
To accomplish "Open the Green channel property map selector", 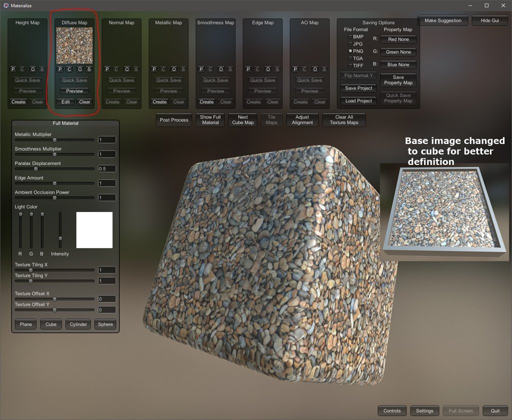I will 398,52.
